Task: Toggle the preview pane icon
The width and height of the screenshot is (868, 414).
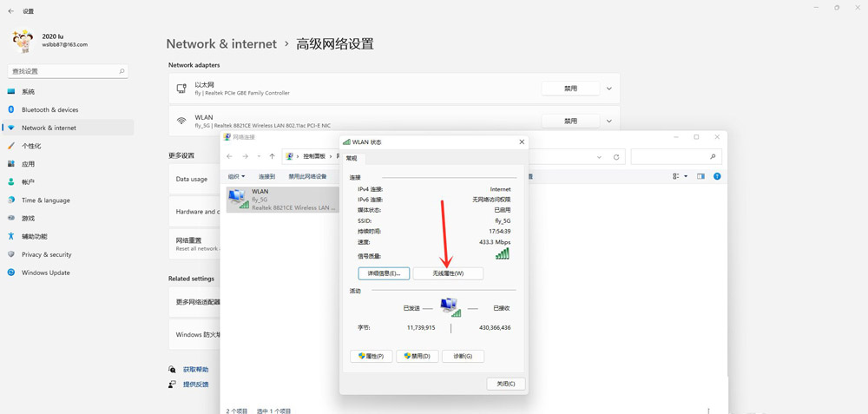Action: point(700,176)
